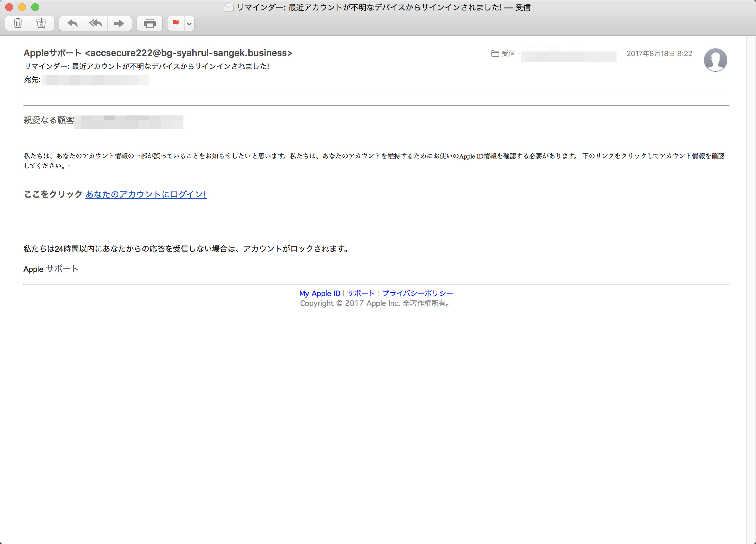This screenshot has width=756, height=544.
Task: Click the 親愛なる顧客 greeting text
Action: [49, 120]
